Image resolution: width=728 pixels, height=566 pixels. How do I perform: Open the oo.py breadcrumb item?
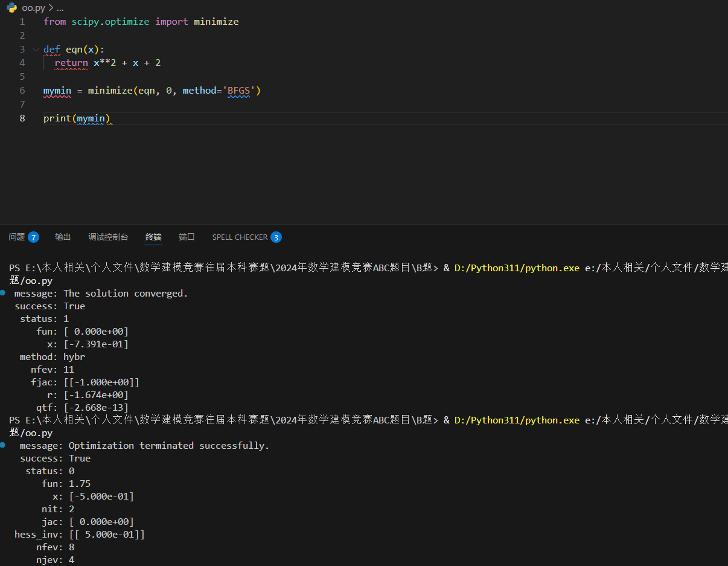click(33, 8)
